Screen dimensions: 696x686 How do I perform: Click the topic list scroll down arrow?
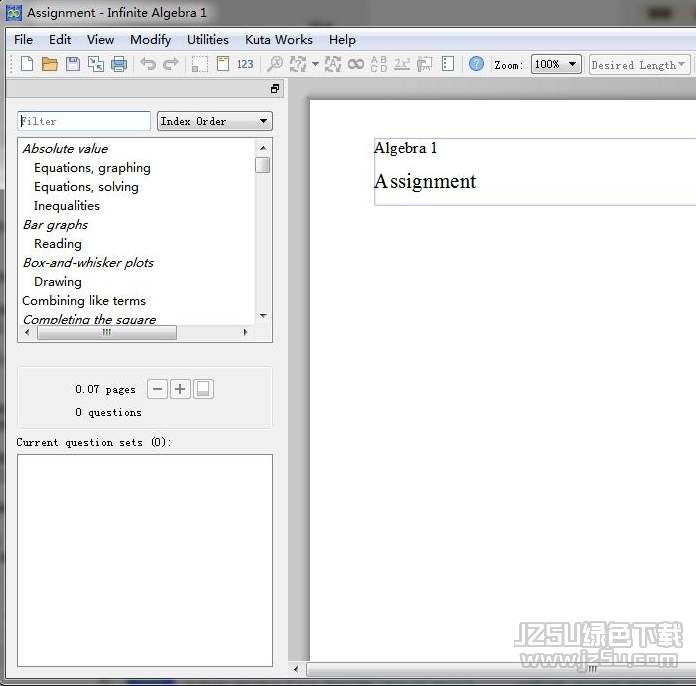coord(263,316)
